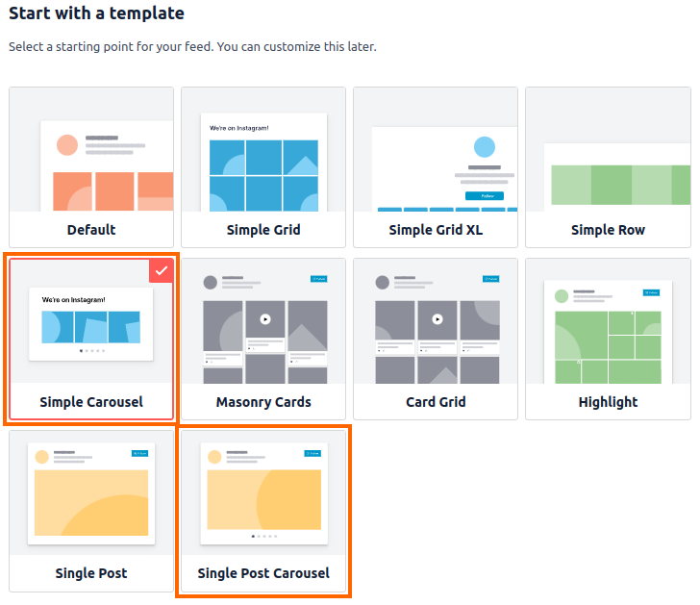Click the play icon in Card Grid preview

click(437, 319)
